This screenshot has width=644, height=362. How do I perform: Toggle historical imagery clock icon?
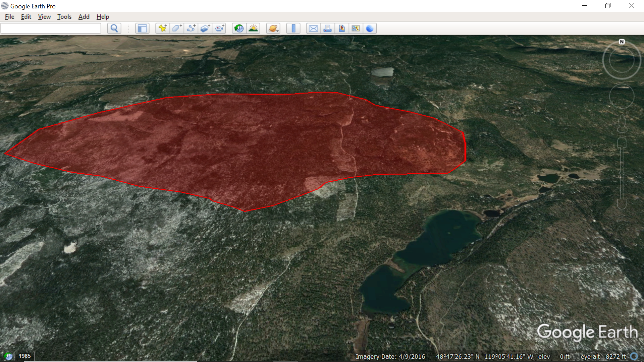point(239,28)
